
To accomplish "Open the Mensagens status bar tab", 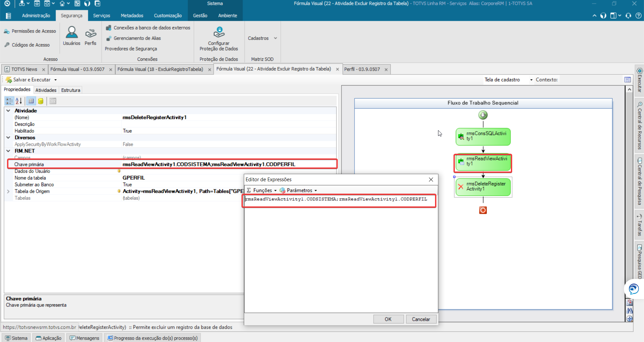I will [85, 338].
